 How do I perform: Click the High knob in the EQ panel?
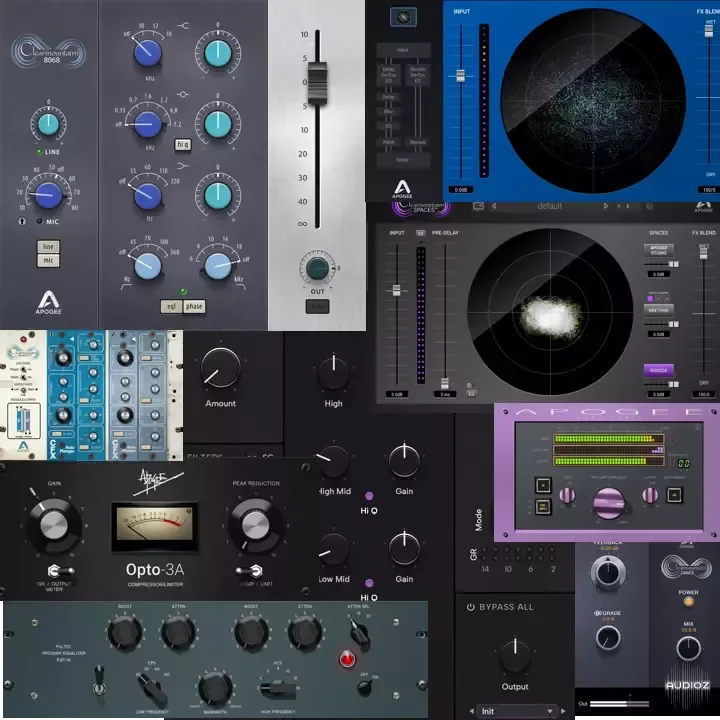click(333, 371)
